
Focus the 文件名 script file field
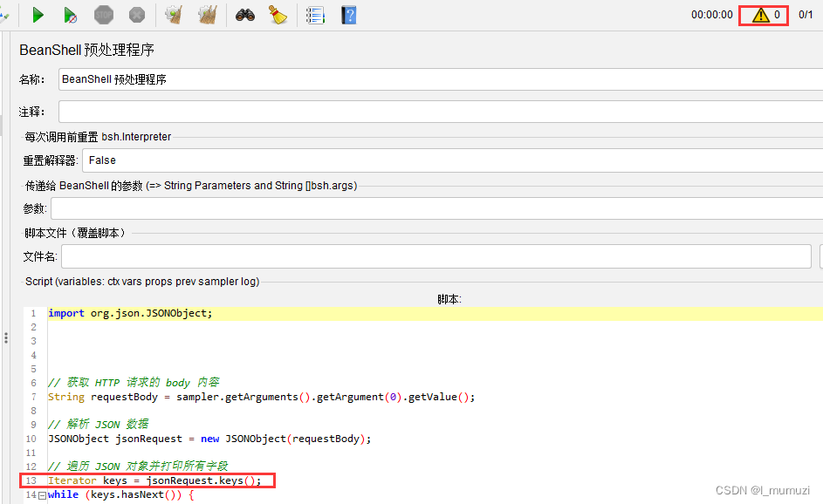tap(436, 256)
